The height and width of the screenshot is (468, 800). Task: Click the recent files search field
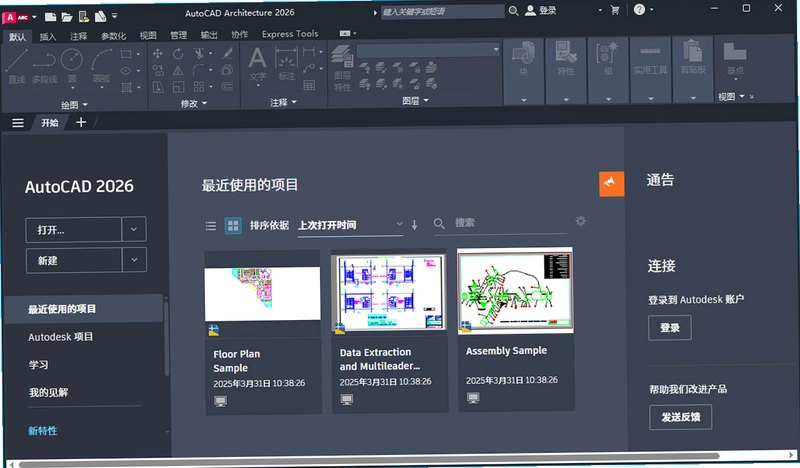coord(500,223)
